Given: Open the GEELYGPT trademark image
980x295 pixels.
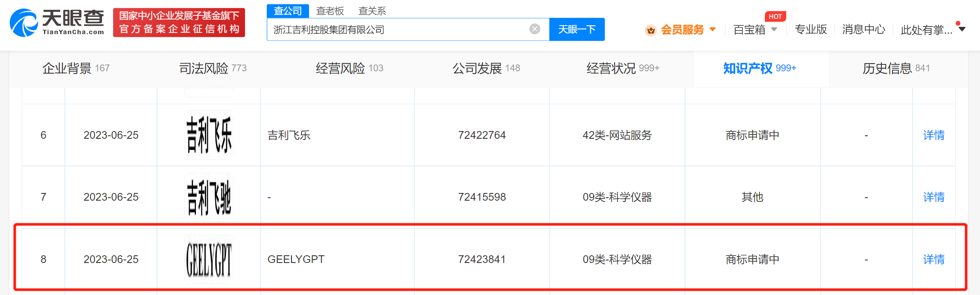Looking at the screenshot, I should pyautogui.click(x=209, y=259).
